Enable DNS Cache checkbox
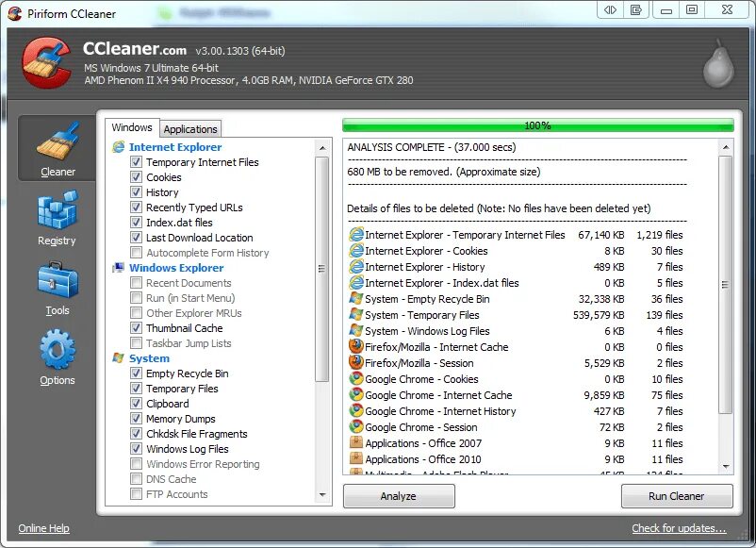The height and width of the screenshot is (548, 756). pos(136,479)
